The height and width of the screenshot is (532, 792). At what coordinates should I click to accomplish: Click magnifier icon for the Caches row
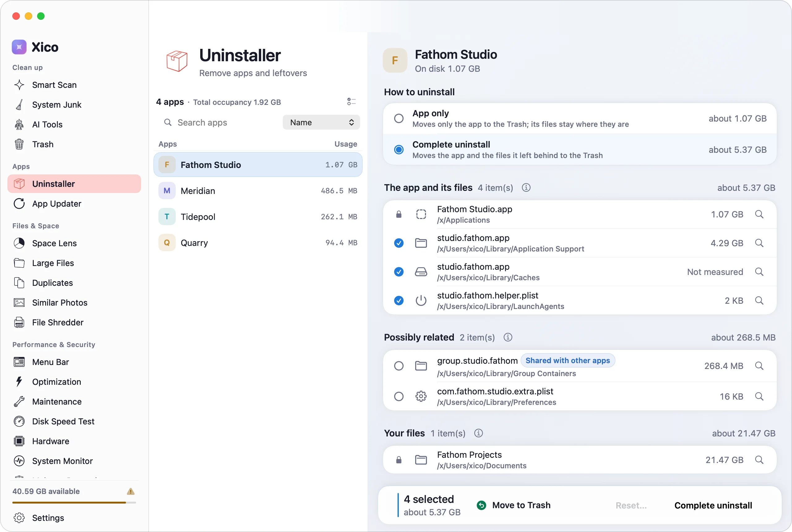click(x=759, y=272)
